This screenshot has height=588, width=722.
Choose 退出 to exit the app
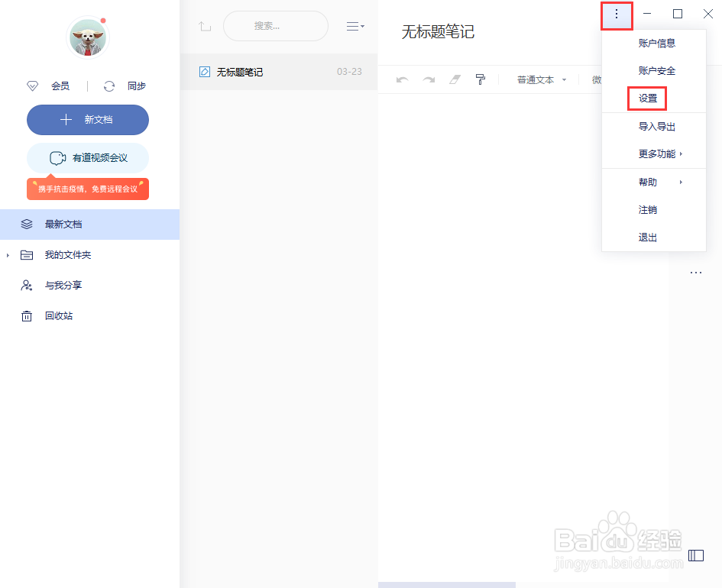(654, 237)
